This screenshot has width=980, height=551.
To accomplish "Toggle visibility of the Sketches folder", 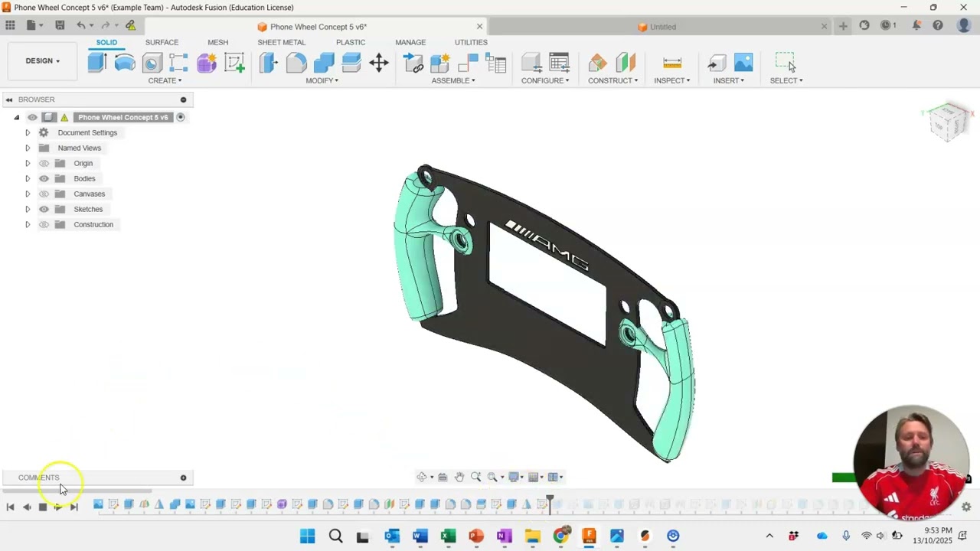I will pyautogui.click(x=44, y=209).
